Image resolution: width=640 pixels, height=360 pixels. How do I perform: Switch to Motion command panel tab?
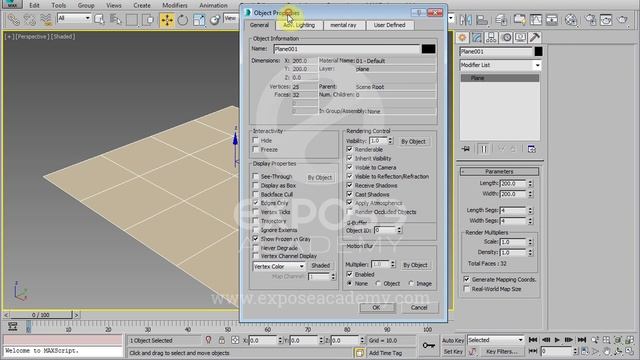506,38
